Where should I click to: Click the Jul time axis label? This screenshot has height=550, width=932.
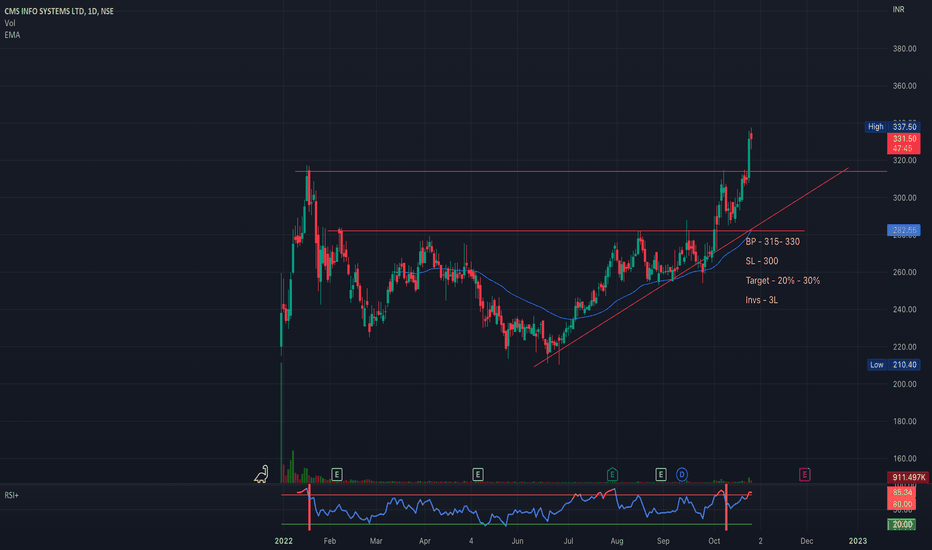click(x=568, y=541)
